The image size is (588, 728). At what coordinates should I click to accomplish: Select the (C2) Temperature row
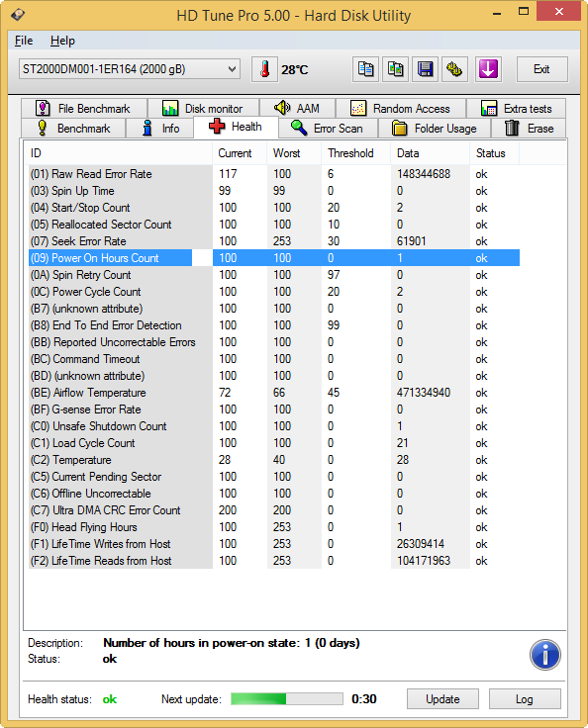[274, 460]
